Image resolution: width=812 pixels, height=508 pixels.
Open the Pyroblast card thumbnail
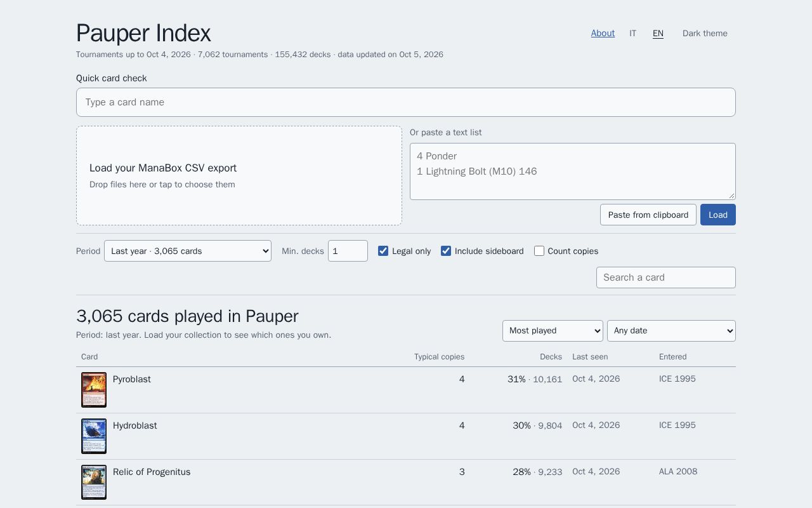[x=94, y=390]
